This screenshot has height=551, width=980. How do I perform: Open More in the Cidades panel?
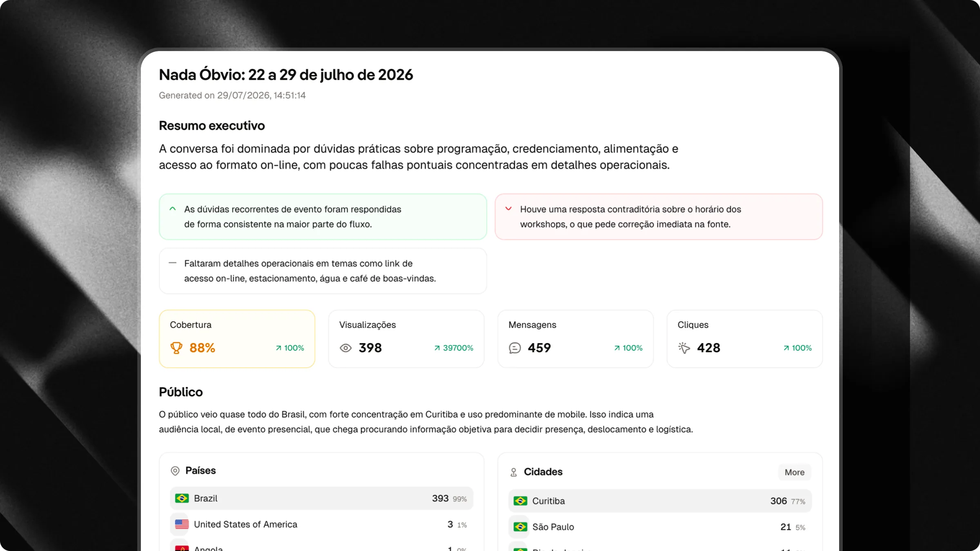794,472
